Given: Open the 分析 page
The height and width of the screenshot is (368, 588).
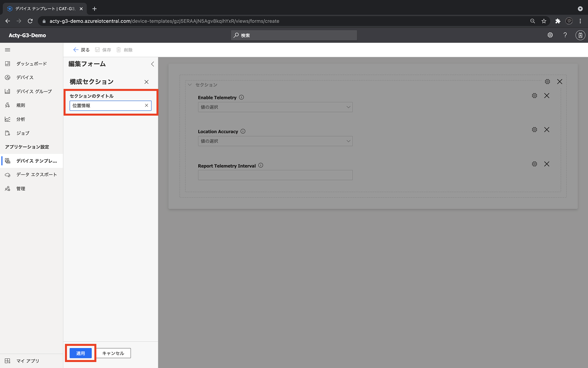Looking at the screenshot, I should [x=31, y=119].
